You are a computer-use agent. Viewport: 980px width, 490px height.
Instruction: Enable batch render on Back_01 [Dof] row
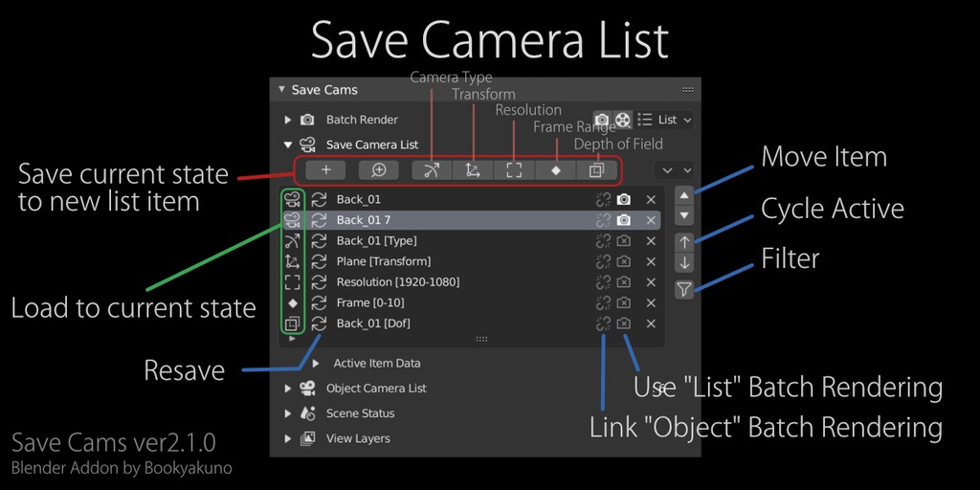[623, 323]
